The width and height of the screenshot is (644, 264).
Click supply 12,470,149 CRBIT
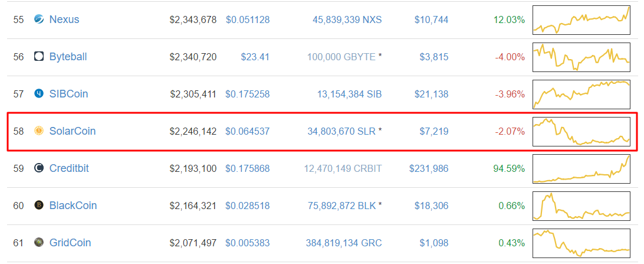(343, 168)
